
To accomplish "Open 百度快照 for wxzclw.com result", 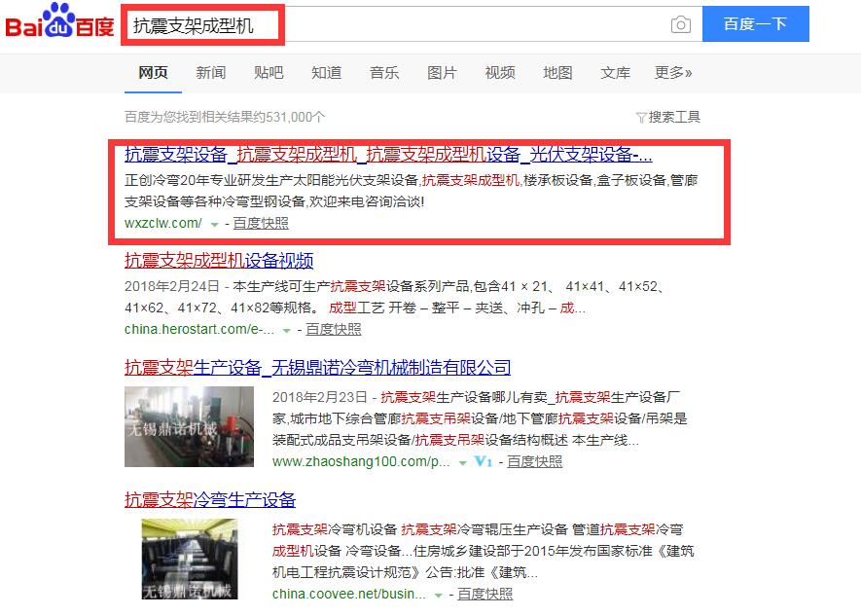I will coord(261,223).
